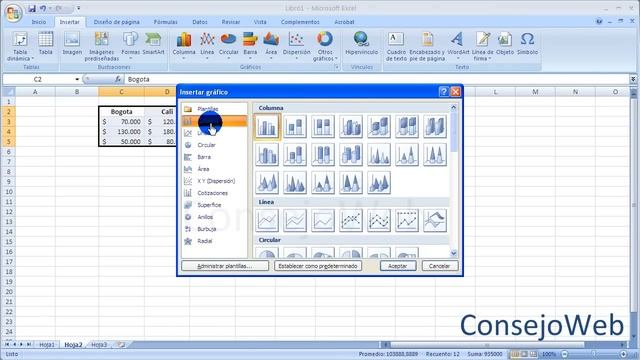640x360 pixels.
Task: Select column header A
Action: [x=35, y=92]
